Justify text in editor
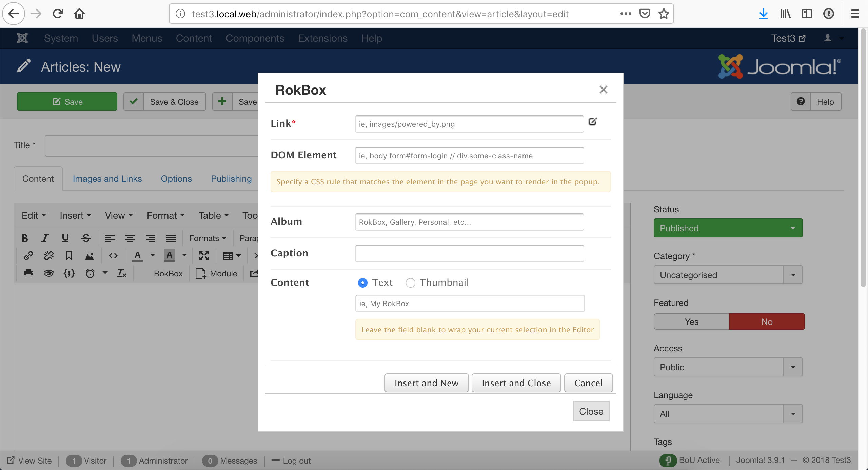The width and height of the screenshot is (868, 470). (171, 238)
